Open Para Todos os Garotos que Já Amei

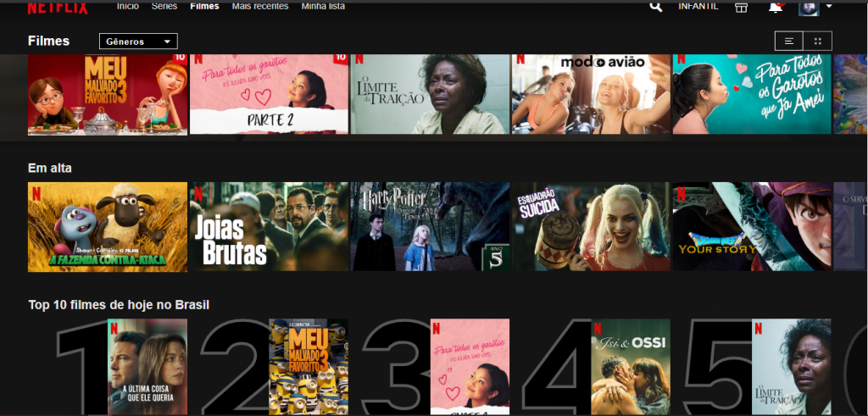click(752, 94)
